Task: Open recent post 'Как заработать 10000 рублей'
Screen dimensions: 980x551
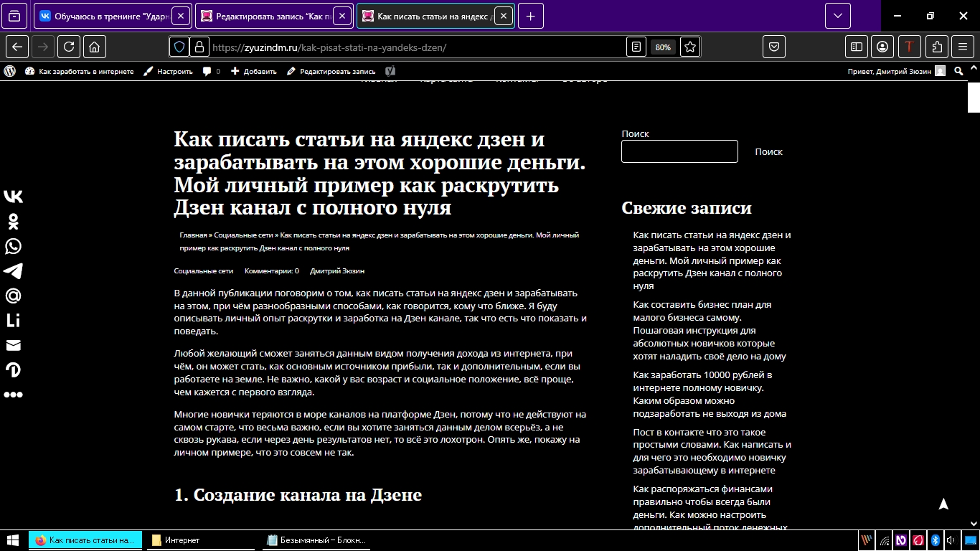Action: click(x=710, y=394)
